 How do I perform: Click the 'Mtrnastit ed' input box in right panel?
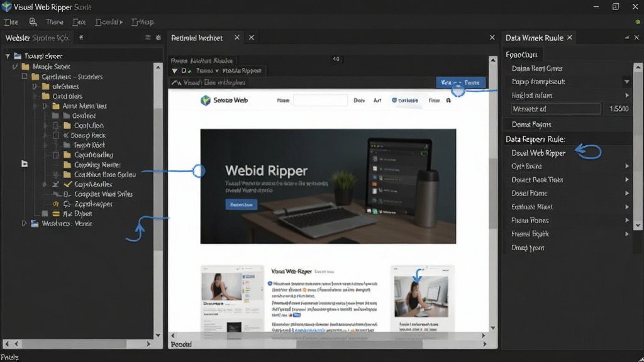[x=555, y=109]
